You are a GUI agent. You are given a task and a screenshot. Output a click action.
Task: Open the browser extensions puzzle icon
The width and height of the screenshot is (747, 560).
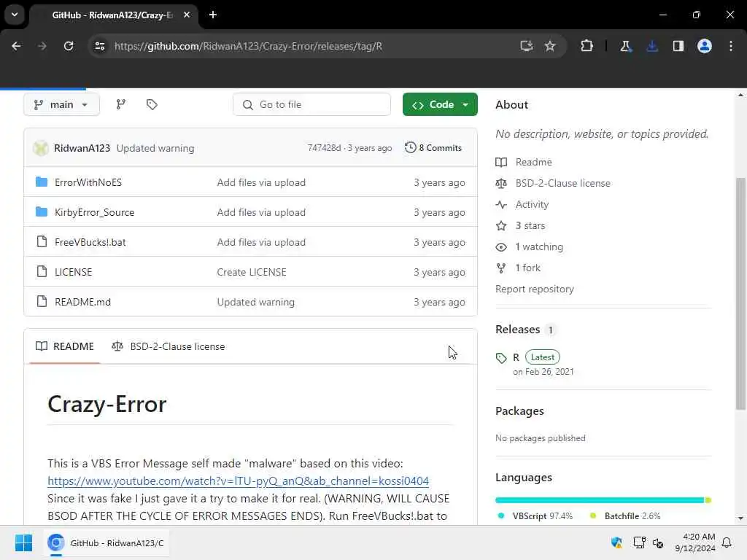pyautogui.click(x=587, y=46)
